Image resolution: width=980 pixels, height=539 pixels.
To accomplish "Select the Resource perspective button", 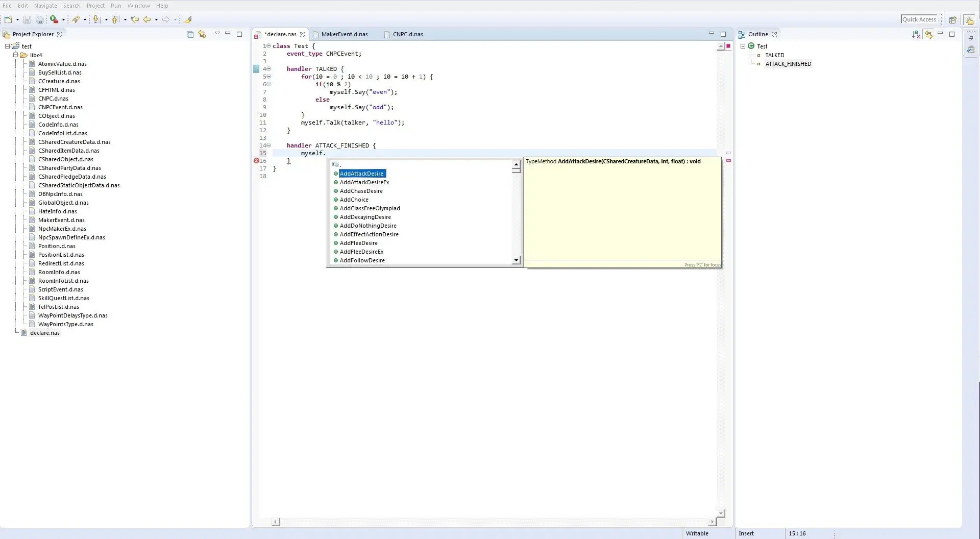I will click(969, 20).
